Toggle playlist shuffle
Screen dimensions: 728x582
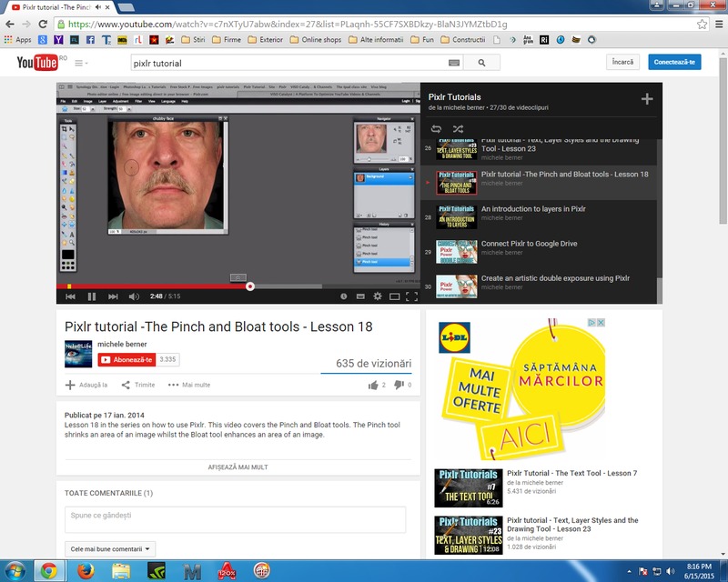tap(458, 129)
